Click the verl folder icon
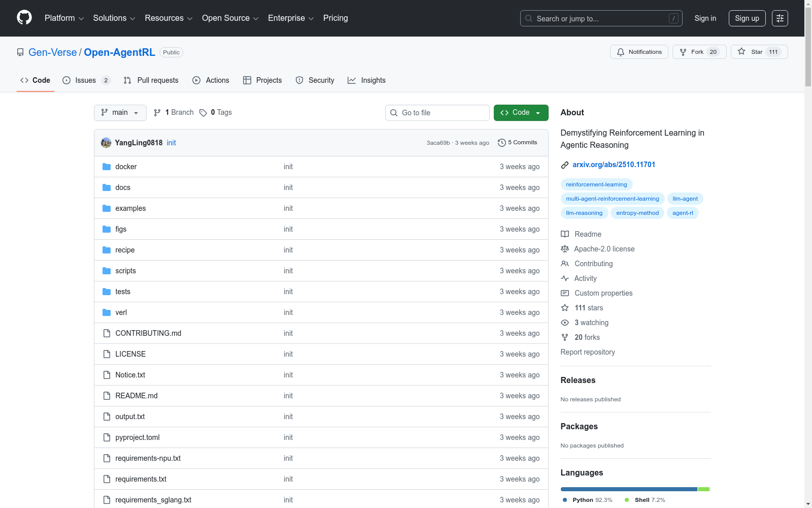This screenshot has width=812, height=508. click(107, 312)
